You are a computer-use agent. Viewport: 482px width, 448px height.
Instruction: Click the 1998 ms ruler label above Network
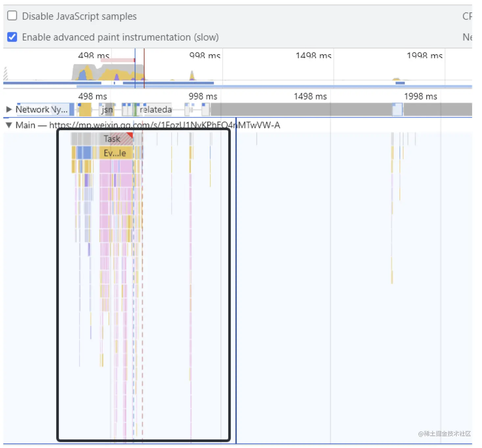(421, 96)
